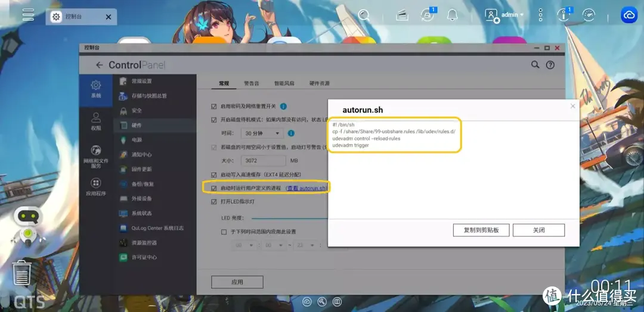Open the background tasks icon in top bar
Screen dimensions: 644x312
tap(402, 15)
